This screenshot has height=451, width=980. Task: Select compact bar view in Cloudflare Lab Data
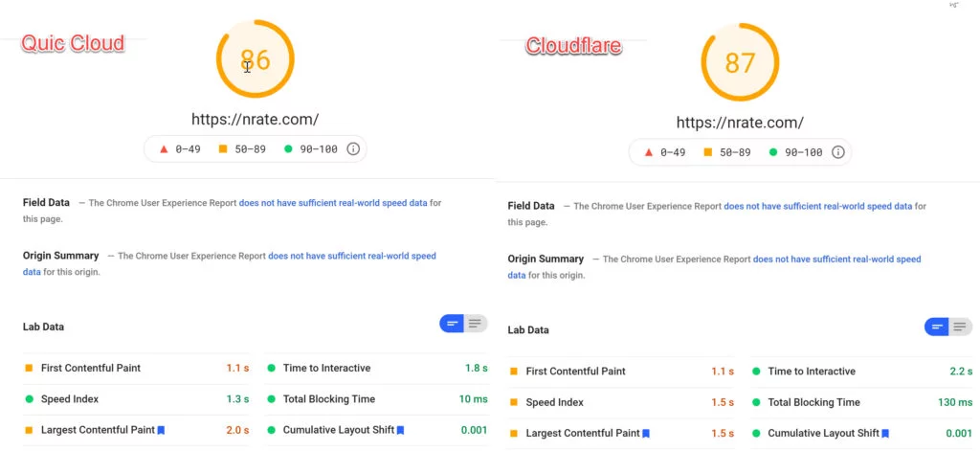point(937,327)
